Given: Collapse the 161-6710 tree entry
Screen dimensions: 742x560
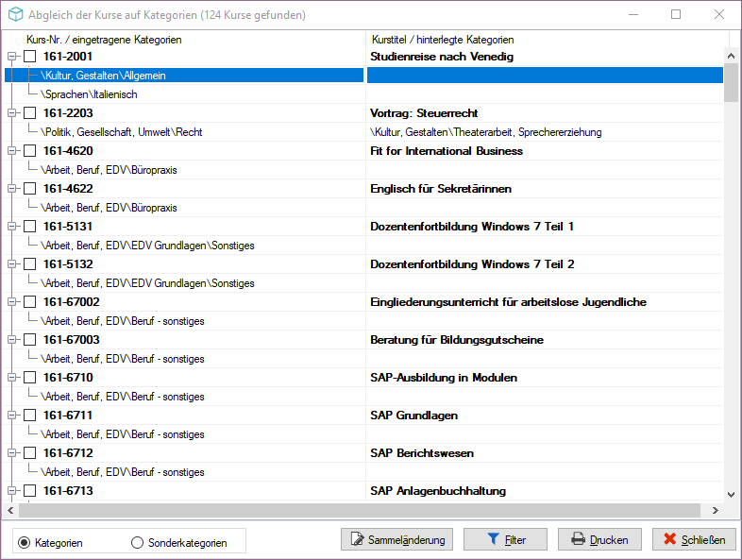Looking at the screenshot, I should click(12, 378).
